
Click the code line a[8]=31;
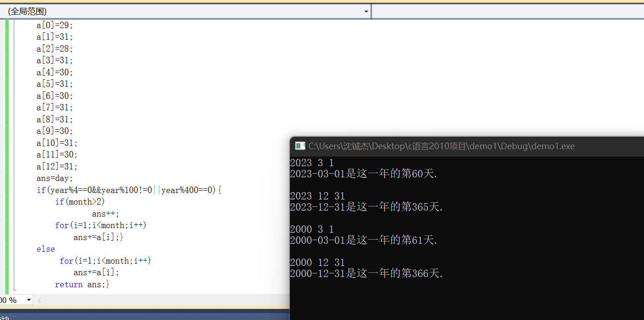55,120
